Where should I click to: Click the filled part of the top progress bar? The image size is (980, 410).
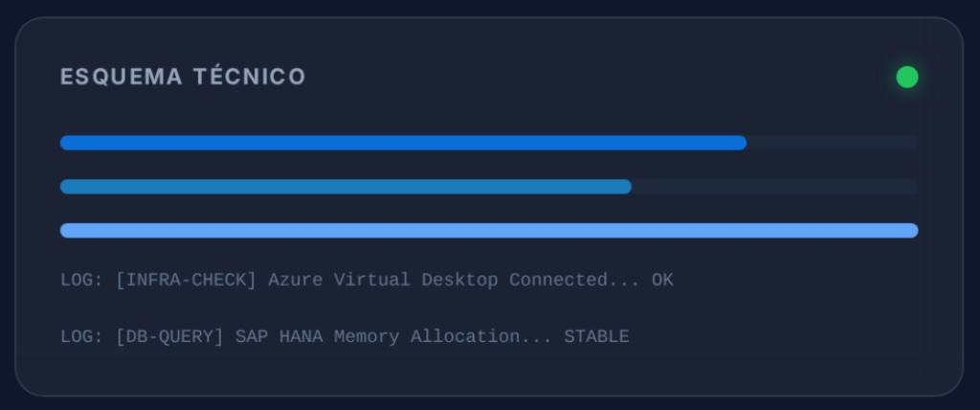tap(402, 143)
